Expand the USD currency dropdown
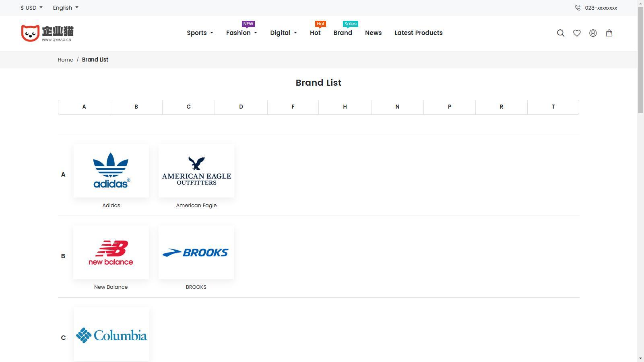The image size is (644, 362). (x=31, y=8)
